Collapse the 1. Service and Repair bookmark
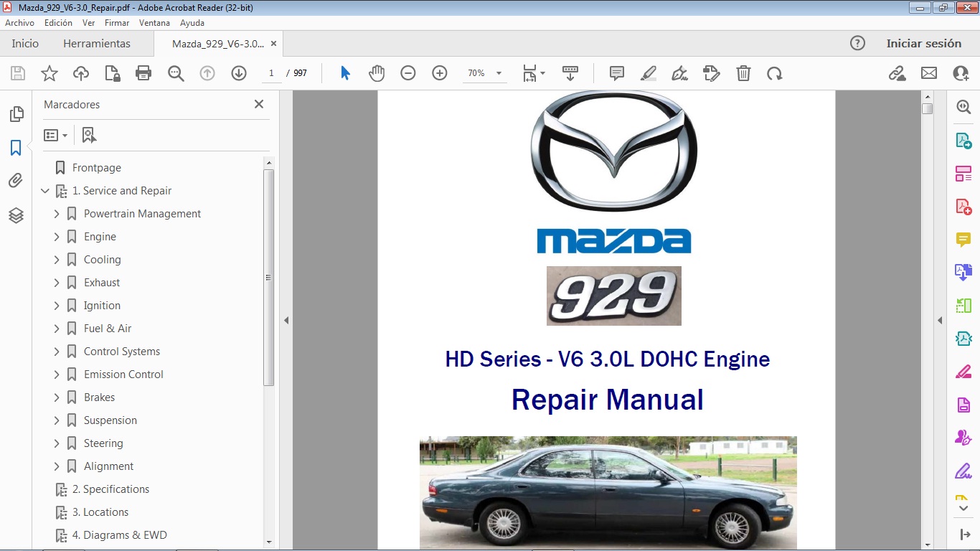 [45, 190]
